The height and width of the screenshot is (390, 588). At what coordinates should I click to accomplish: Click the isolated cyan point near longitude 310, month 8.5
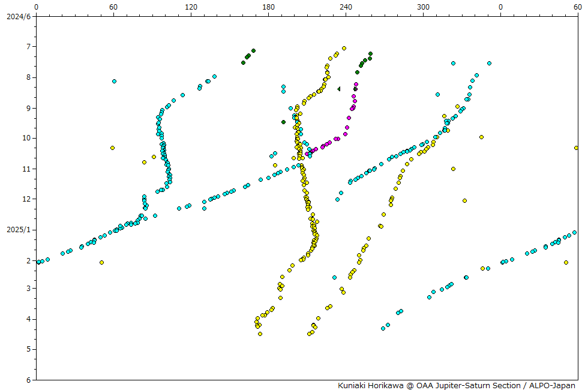(437, 94)
